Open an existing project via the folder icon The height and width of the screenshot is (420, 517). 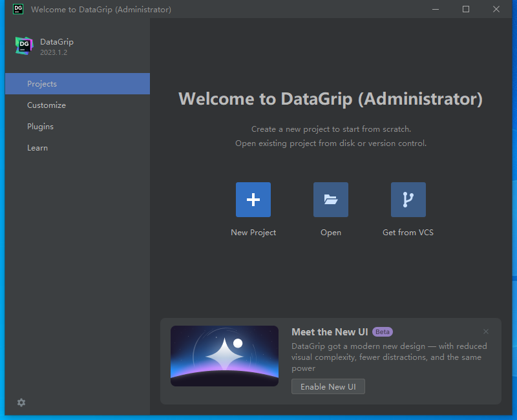330,199
